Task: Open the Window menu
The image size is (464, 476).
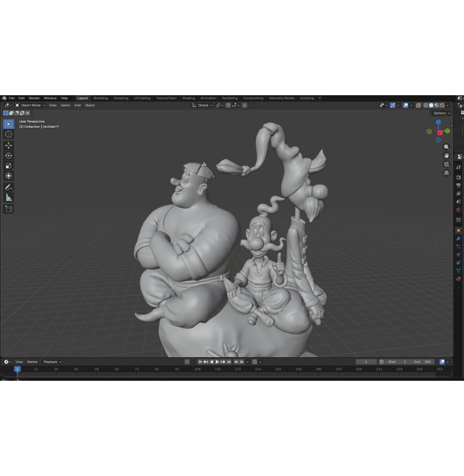Action: click(x=50, y=98)
